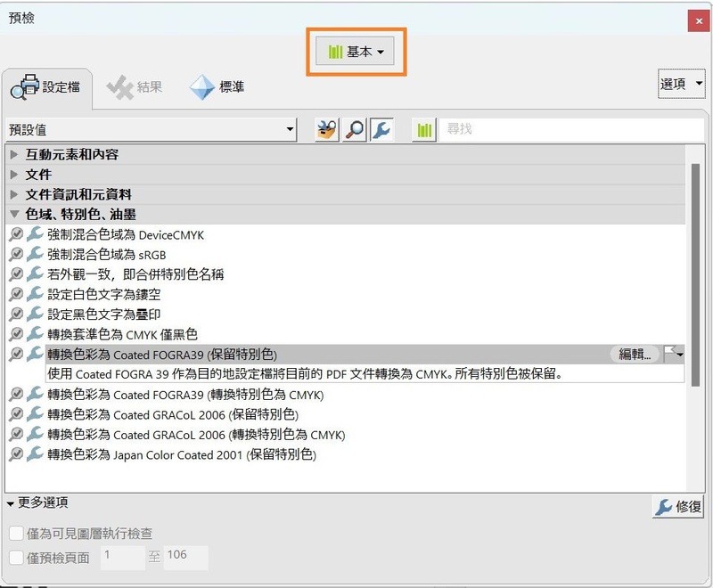Click the 修復 button

tap(680, 506)
